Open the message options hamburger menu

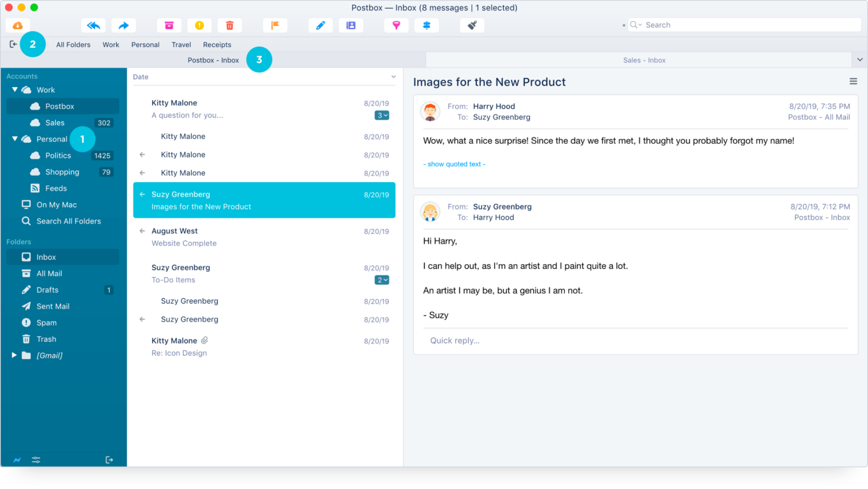tap(853, 81)
